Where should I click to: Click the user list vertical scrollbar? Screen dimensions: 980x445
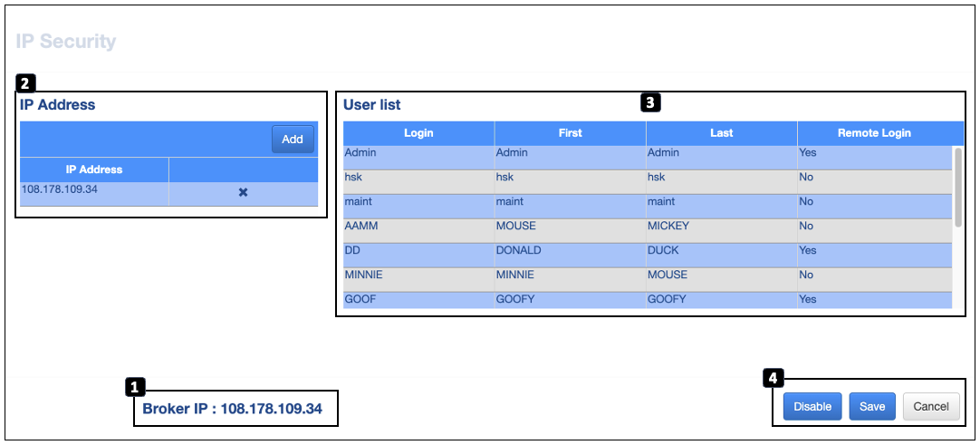click(x=958, y=187)
